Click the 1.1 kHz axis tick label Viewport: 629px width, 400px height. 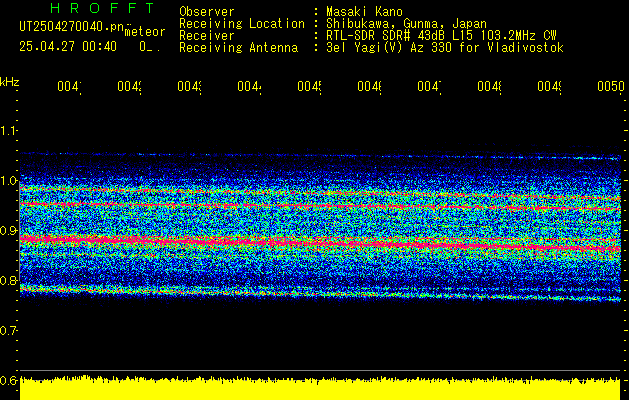[8, 130]
